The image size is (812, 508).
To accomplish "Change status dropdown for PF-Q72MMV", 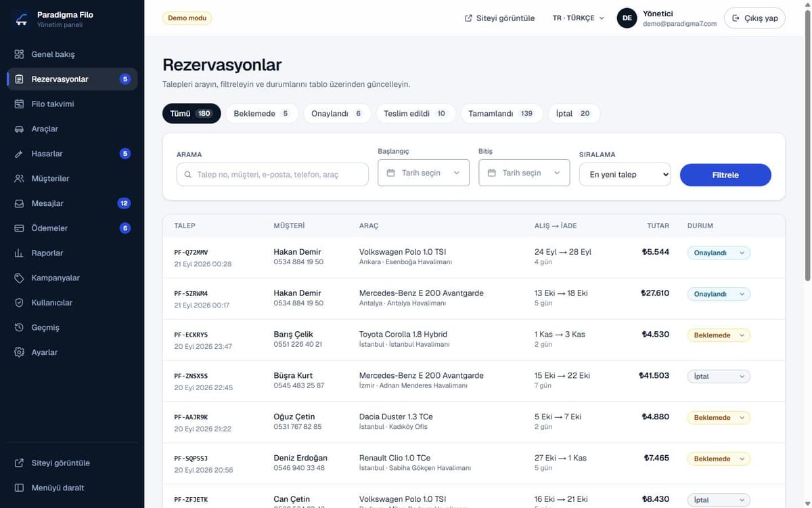I will [x=719, y=253].
